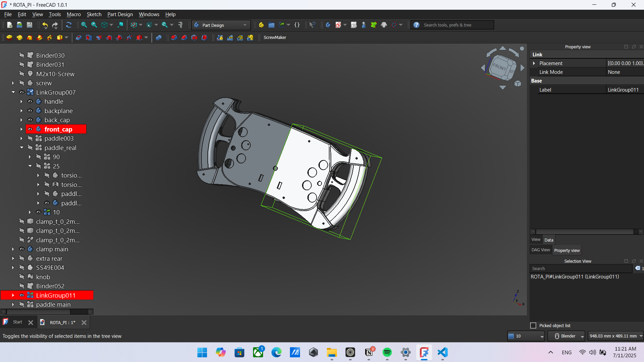Open Spotify from the taskbar
The height and width of the screenshot is (362, 644).
tap(387, 352)
